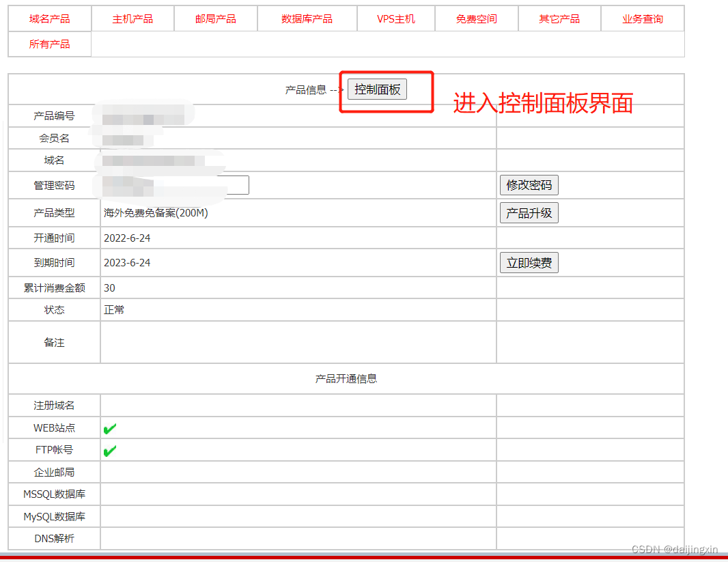Image resolution: width=728 pixels, height=562 pixels.
Task: Select the VPS主机 tab
Action: (x=396, y=19)
